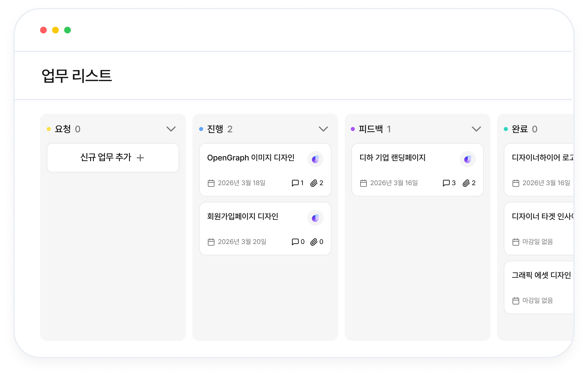Click the 2026년 3월 18일 due date
This screenshot has height=377, width=588.
(x=242, y=183)
